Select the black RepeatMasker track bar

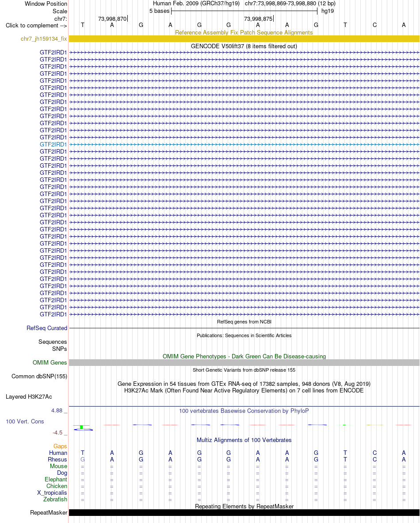coord(244,513)
